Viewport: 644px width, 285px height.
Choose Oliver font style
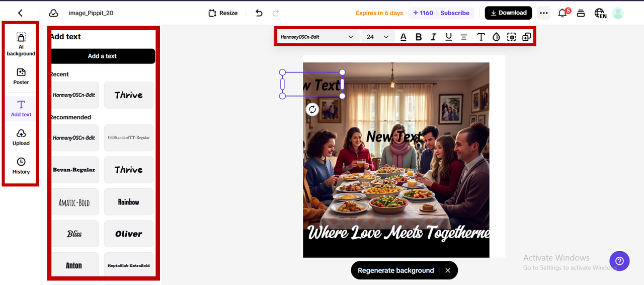(x=129, y=234)
